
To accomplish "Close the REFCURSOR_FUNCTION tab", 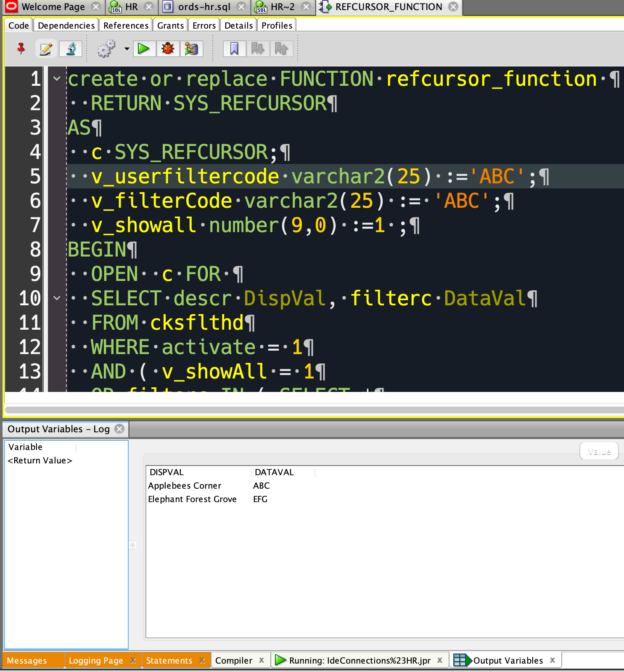I will click(453, 7).
